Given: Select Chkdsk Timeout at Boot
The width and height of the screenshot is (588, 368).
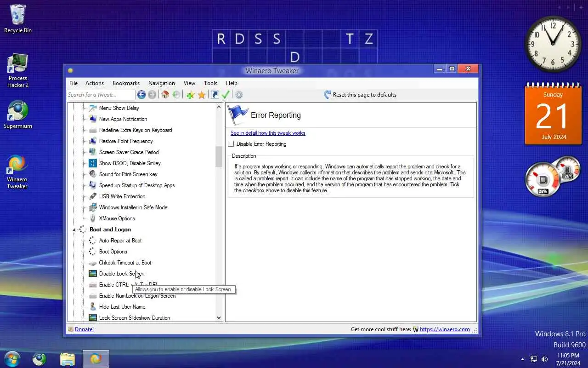Looking at the screenshot, I should pos(125,263).
